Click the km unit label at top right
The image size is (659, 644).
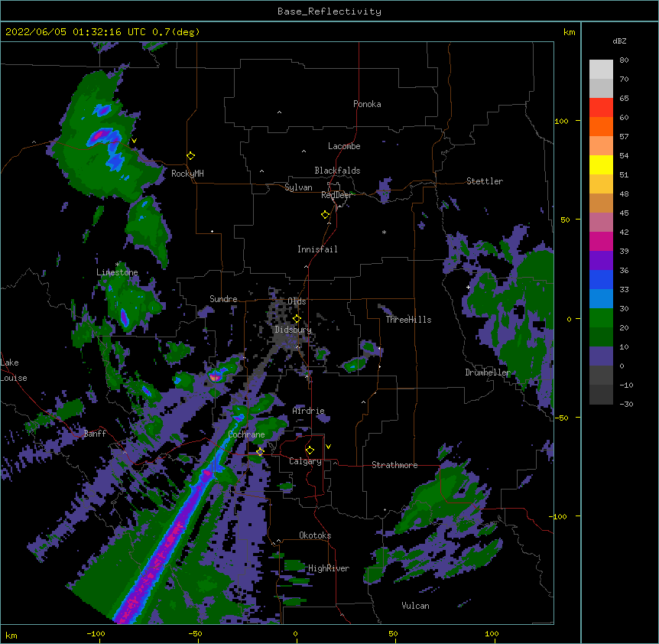[x=569, y=32]
